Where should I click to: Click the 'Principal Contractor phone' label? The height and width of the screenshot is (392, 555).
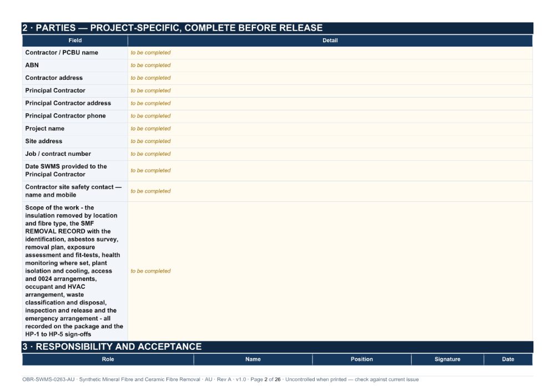[x=65, y=116]
